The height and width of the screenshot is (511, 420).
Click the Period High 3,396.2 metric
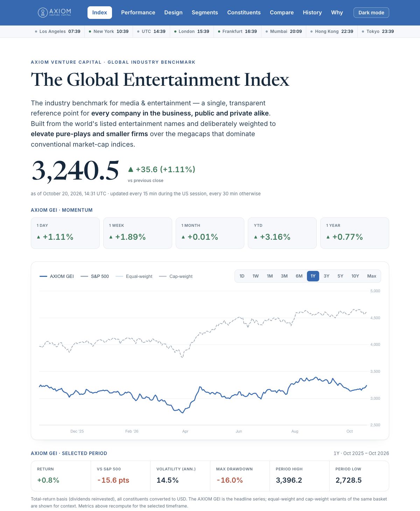coord(300,476)
